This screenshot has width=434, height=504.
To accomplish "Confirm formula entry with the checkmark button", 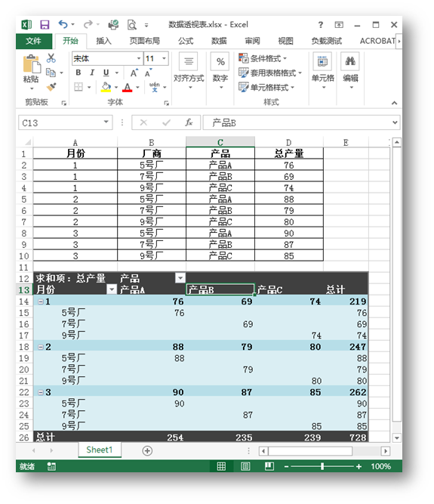I will pos(166,122).
